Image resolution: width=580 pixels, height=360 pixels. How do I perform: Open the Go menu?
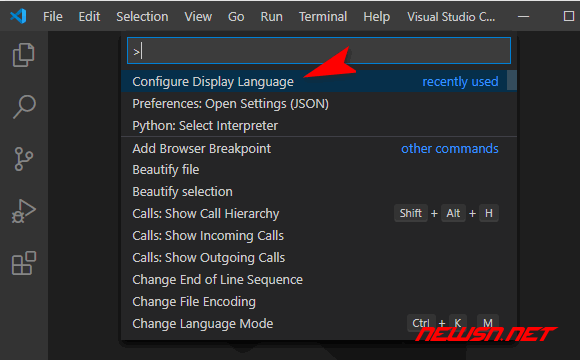click(236, 17)
